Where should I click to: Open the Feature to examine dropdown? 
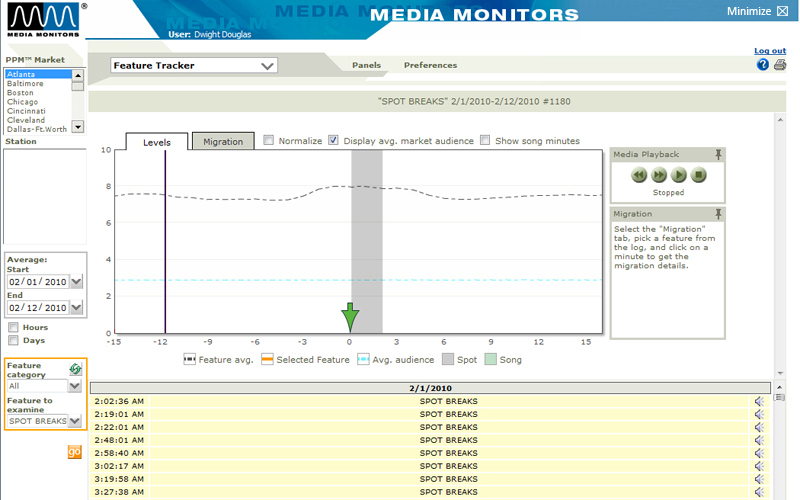[x=75, y=421]
